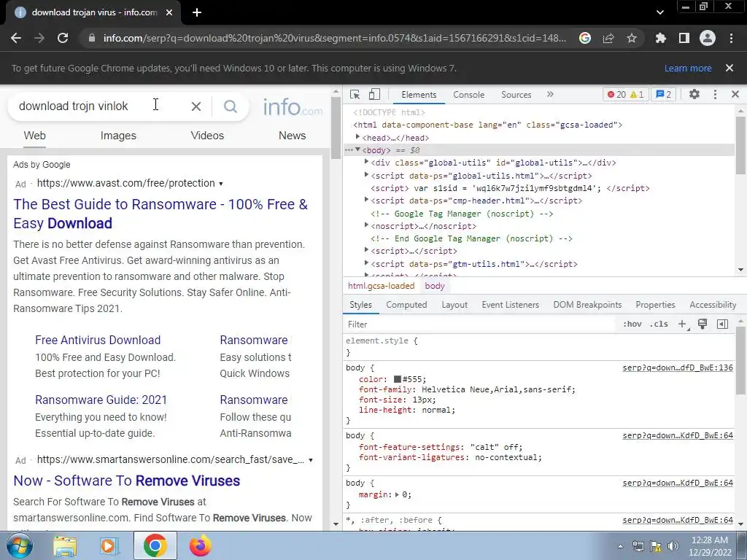Expand div global-utils node
Screen dimensions: 747x560
click(x=366, y=163)
